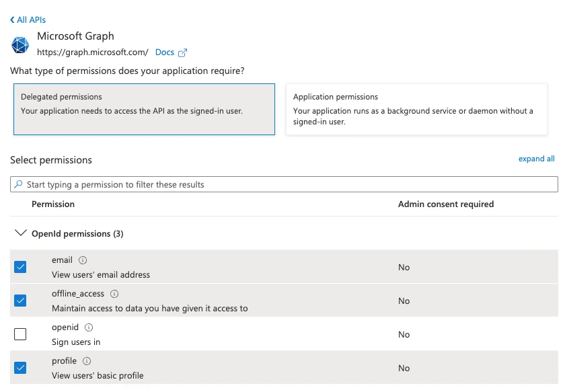Click the https://graph.microsoft.com/ URL text
The height and width of the screenshot is (392, 567).
(93, 52)
